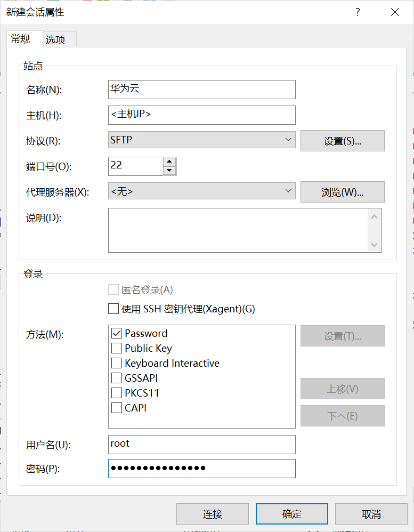Image resolution: width=414 pixels, height=532 pixels.
Task: Uncheck the Password method checkbox
Action: click(x=117, y=333)
